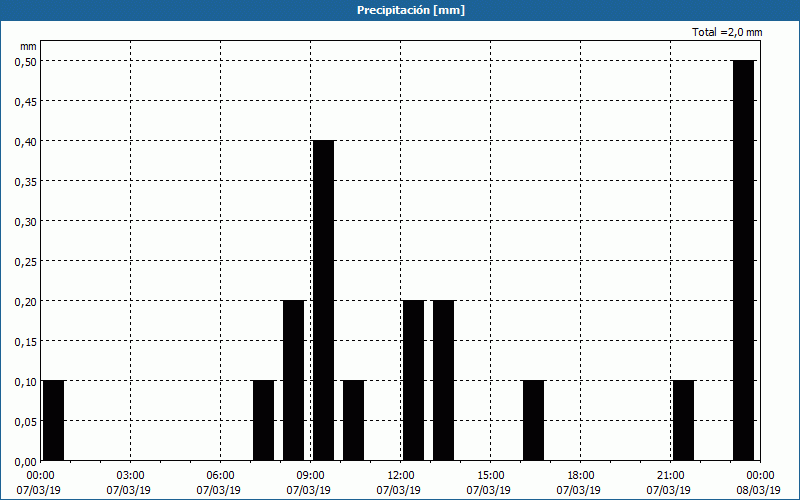800x500 pixels.
Task: Select the 0,15 y-axis value label
Action: [x=26, y=341]
